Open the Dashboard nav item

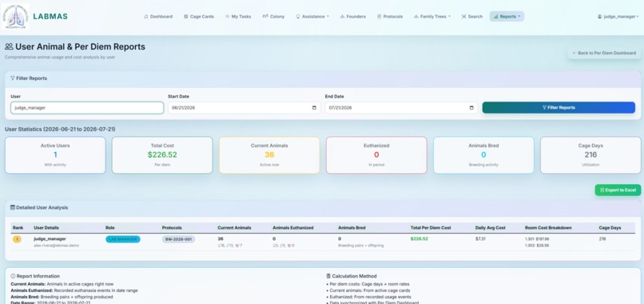(x=158, y=17)
